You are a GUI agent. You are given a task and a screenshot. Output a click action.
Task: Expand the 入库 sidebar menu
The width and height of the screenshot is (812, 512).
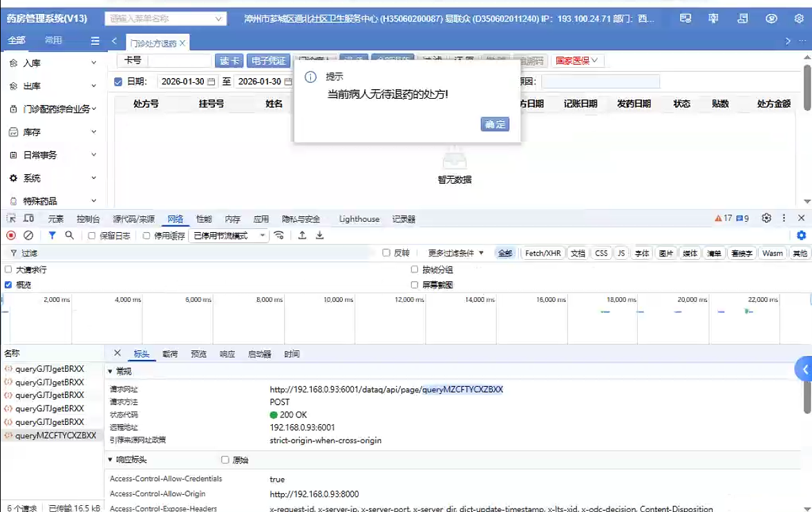(53, 63)
